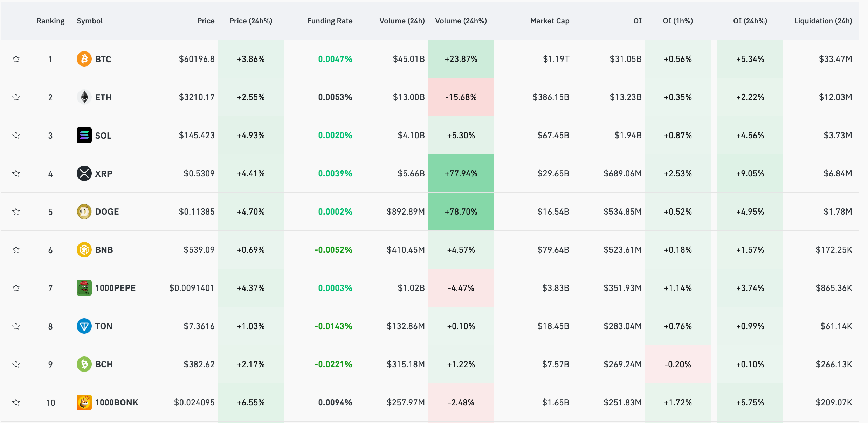Open the BTC symbol link

tap(103, 59)
